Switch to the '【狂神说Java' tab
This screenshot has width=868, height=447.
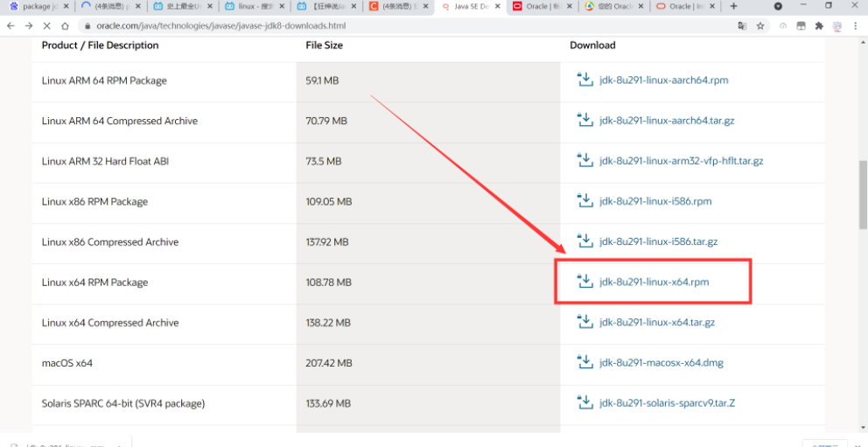[x=326, y=7]
